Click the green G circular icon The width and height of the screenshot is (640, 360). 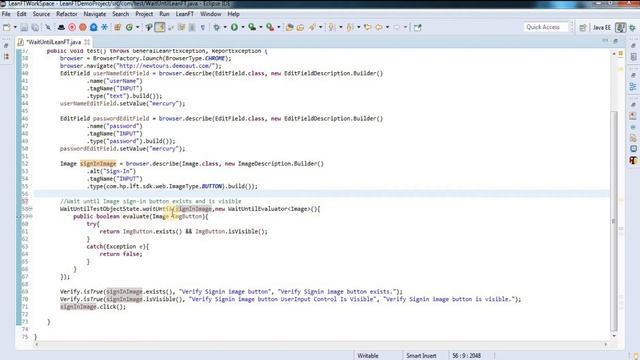pos(129,27)
